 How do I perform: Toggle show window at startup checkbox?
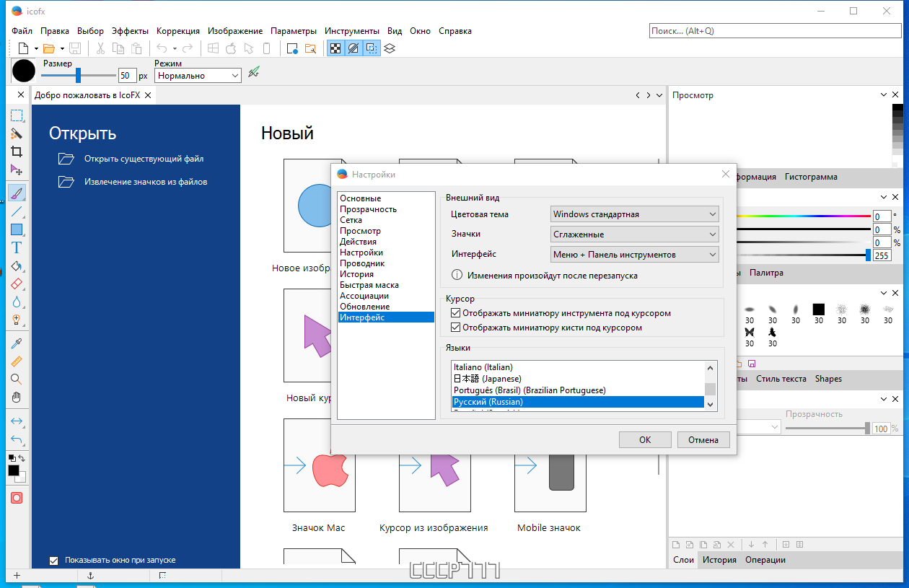click(x=53, y=560)
